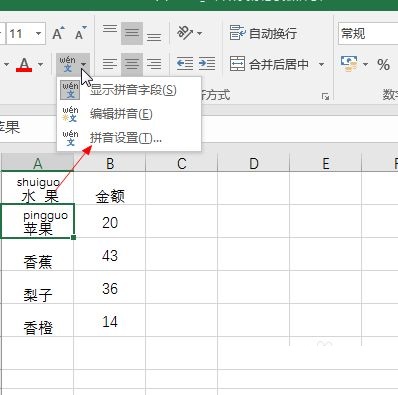
Task: Open the font color dropdown arrow
Action: click(x=40, y=64)
